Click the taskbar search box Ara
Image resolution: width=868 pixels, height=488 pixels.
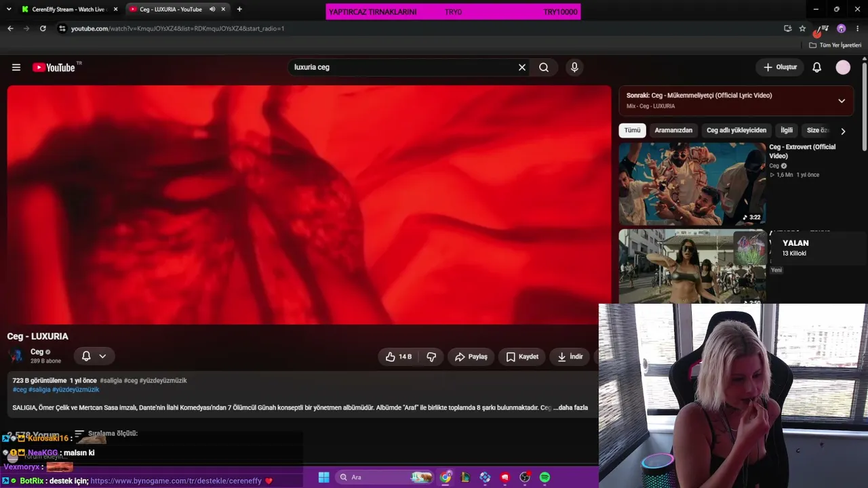(x=385, y=477)
